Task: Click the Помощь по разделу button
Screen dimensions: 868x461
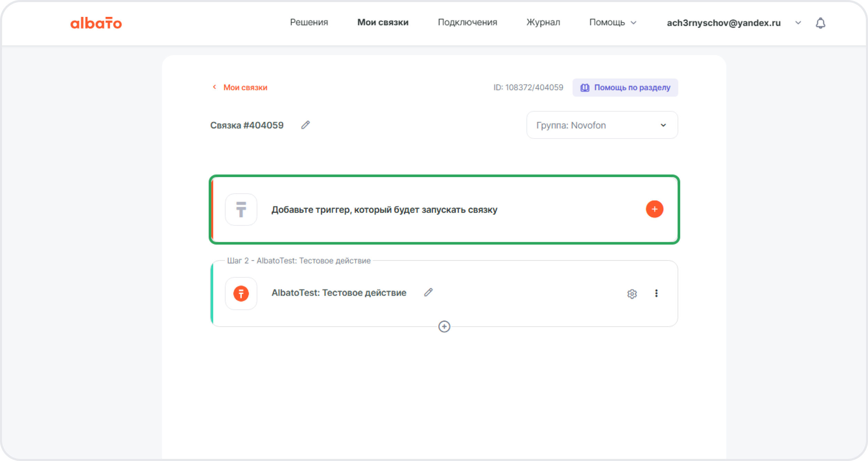Action: click(x=625, y=88)
